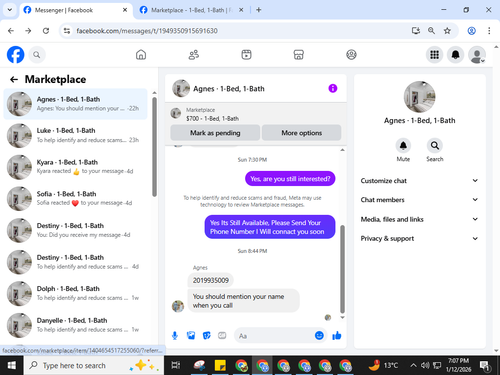Click the 'Yes, are you still interested?' message
This screenshot has width=500, height=375.
coord(290,179)
